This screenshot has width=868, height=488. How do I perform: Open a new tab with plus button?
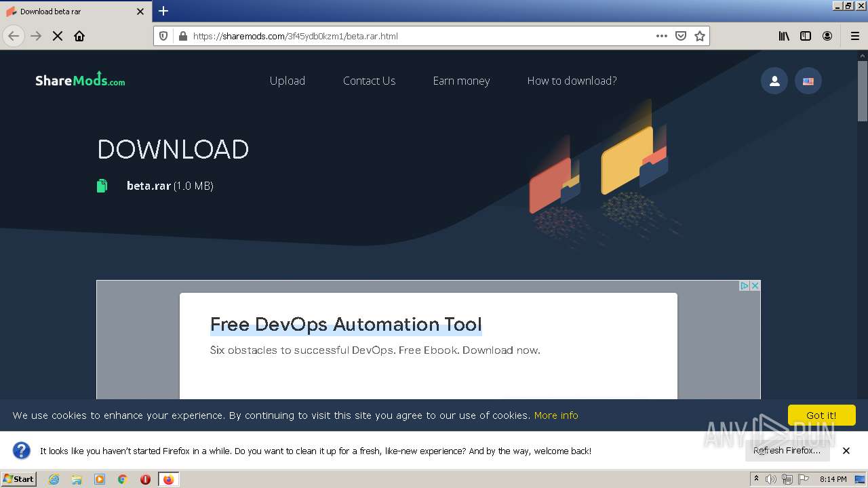(x=163, y=11)
